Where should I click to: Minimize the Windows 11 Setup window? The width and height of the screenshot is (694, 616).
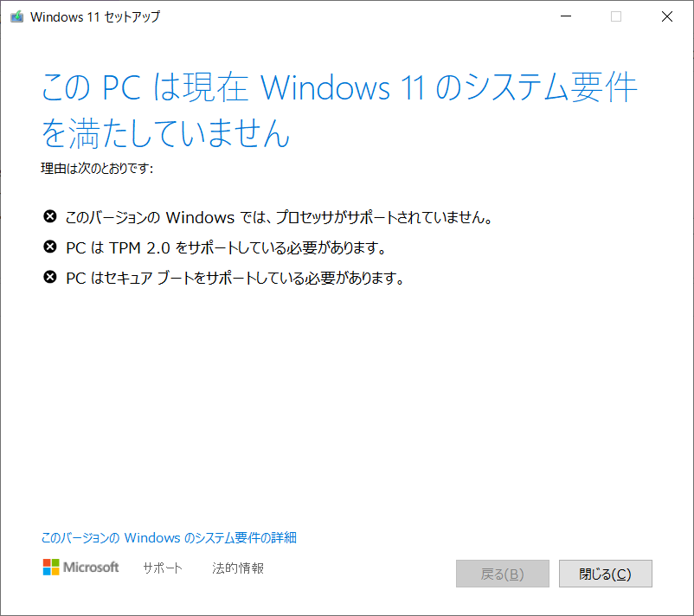[x=566, y=16]
